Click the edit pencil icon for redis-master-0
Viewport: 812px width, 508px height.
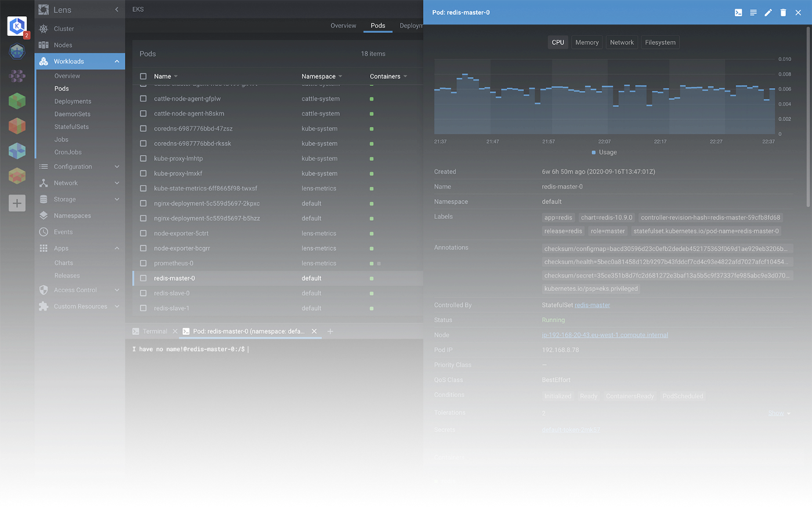(x=768, y=12)
